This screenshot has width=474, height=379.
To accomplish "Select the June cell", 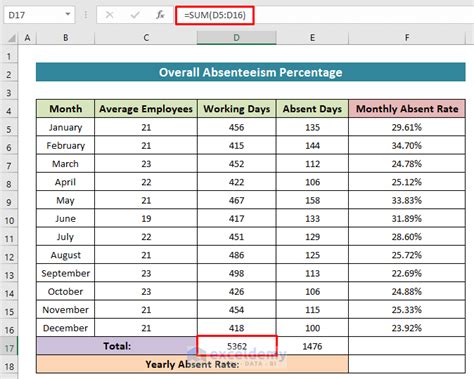I will click(65, 219).
